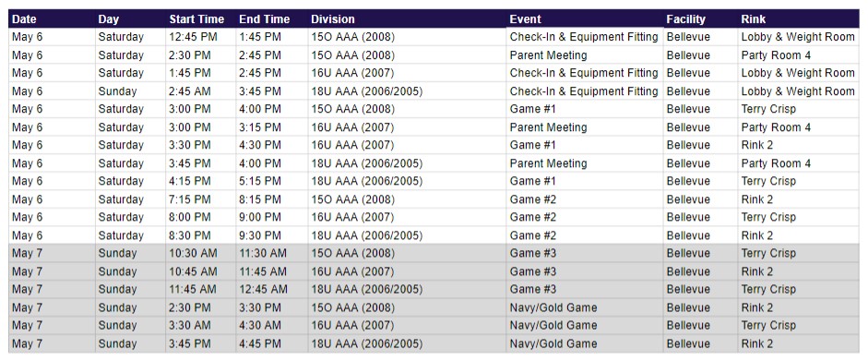Select Game #1 for 16U AAA (2007)
The height and width of the screenshot is (361, 868).
pos(585,145)
